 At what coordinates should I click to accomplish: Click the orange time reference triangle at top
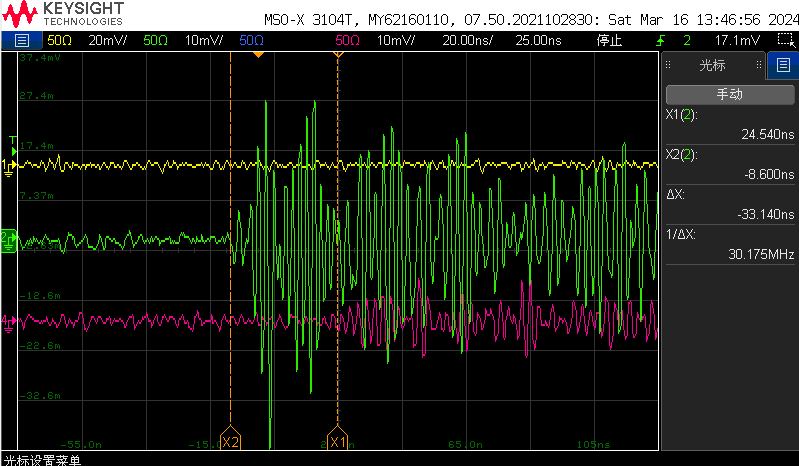pyautogui.click(x=258, y=54)
